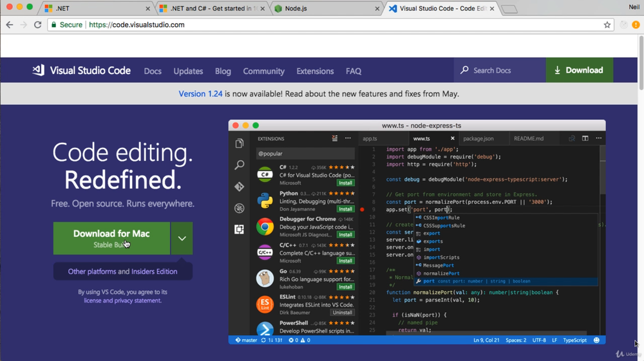This screenshot has height=361, width=644.
Task: Bookmark this page with the star icon
Action: click(607, 25)
